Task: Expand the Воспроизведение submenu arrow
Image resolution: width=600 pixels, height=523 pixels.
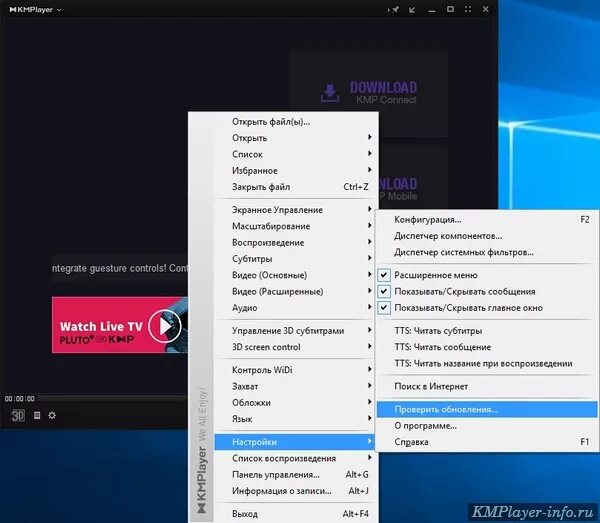Action: (370, 241)
